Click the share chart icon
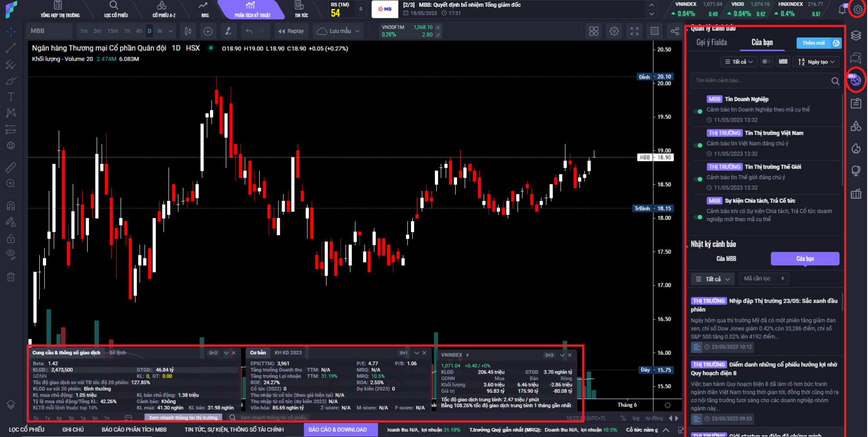 pyautogui.click(x=675, y=31)
